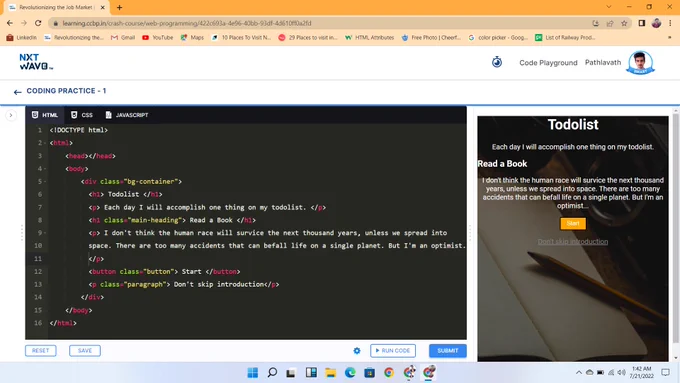This screenshot has width=680, height=383.
Task: Open File Explorer on taskbar
Action: coord(330,373)
